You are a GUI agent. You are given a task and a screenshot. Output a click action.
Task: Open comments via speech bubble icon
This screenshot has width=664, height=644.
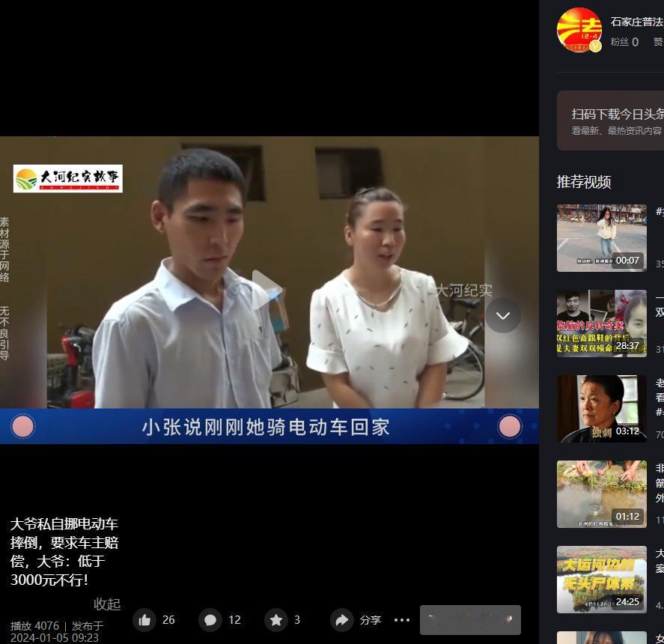[x=210, y=620]
